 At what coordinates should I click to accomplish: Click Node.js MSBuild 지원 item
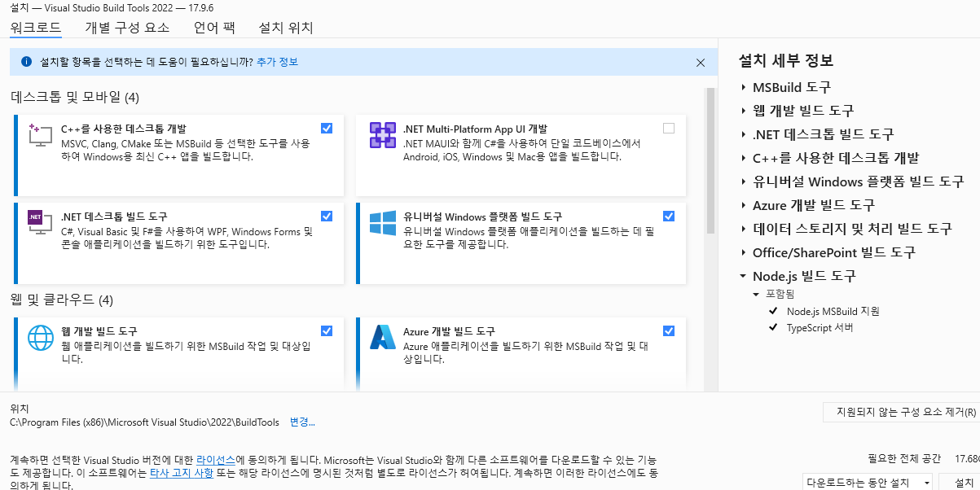pos(833,311)
